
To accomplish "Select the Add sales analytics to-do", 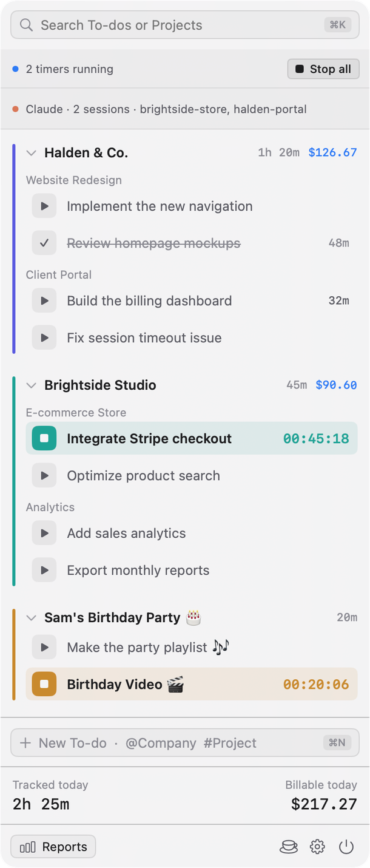I will [126, 533].
